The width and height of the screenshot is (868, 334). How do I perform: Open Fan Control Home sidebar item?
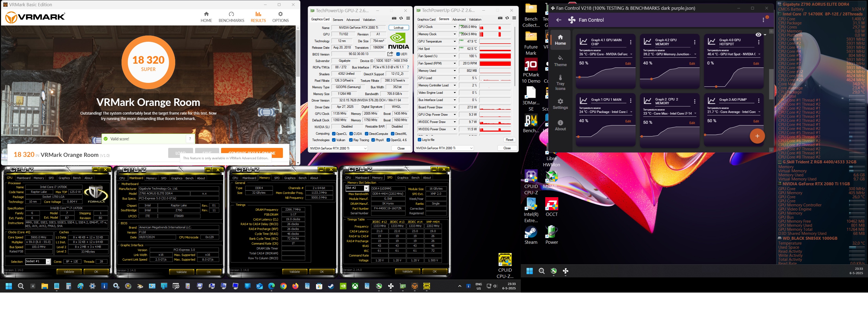(560, 40)
